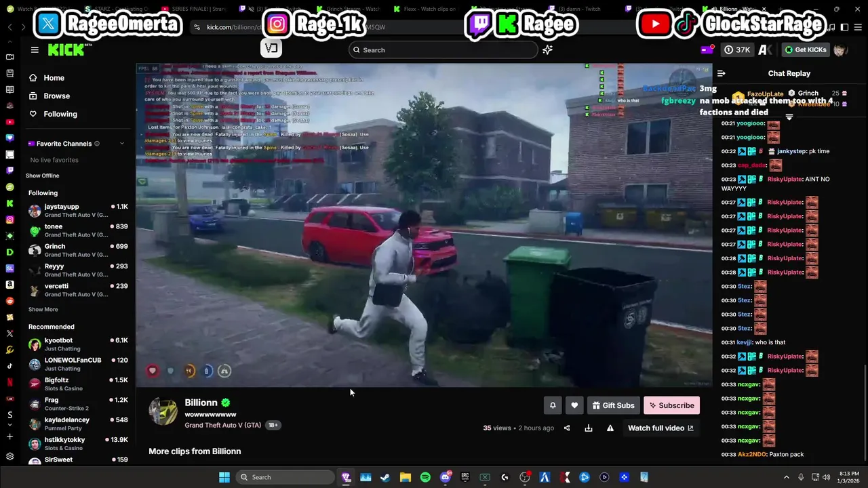Open Discord from taskbar
Viewport: 868px width, 488px height.
click(x=446, y=477)
